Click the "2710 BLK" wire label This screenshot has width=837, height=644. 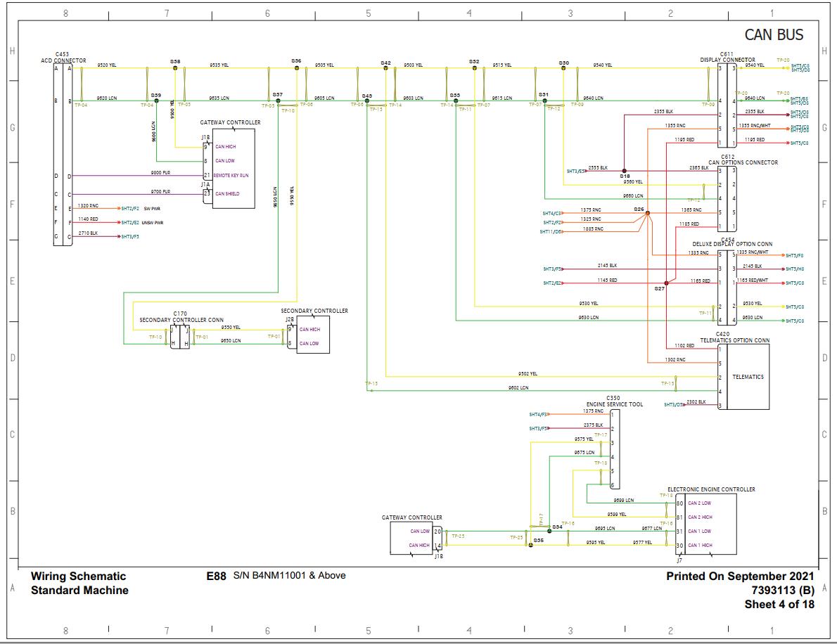click(88, 233)
